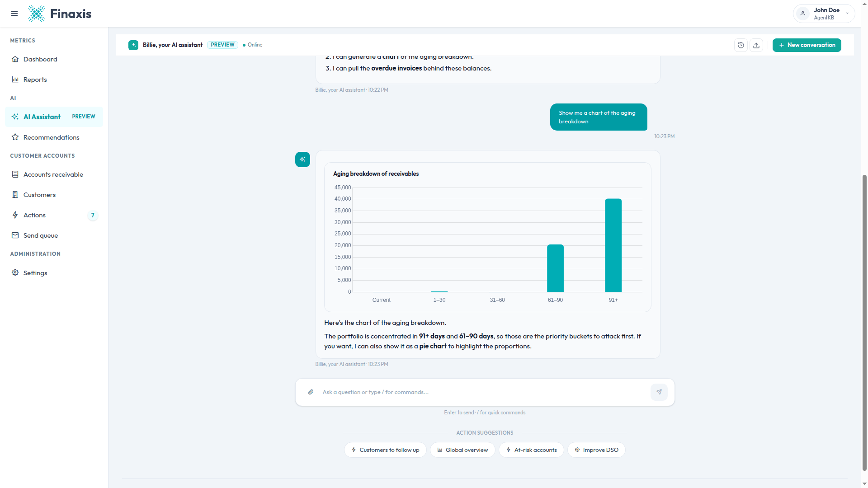The image size is (868, 488).
Task: Click the AI Assistant sparkle icon
Action: (15, 117)
